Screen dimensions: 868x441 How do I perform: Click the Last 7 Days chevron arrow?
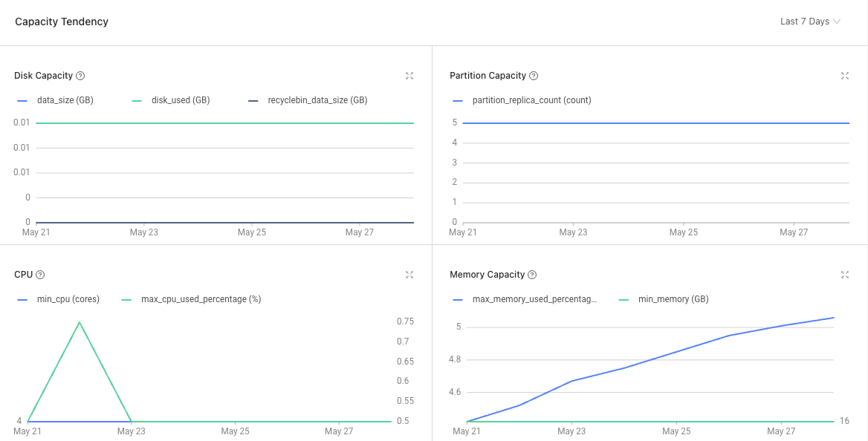(x=837, y=22)
